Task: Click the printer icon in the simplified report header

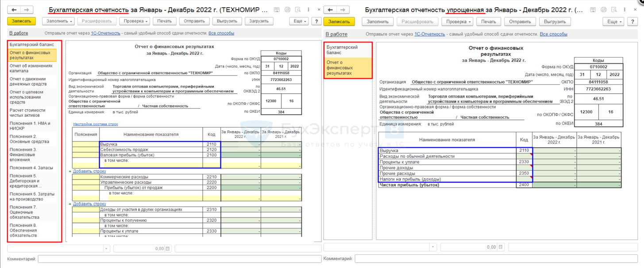Action: click(603, 10)
